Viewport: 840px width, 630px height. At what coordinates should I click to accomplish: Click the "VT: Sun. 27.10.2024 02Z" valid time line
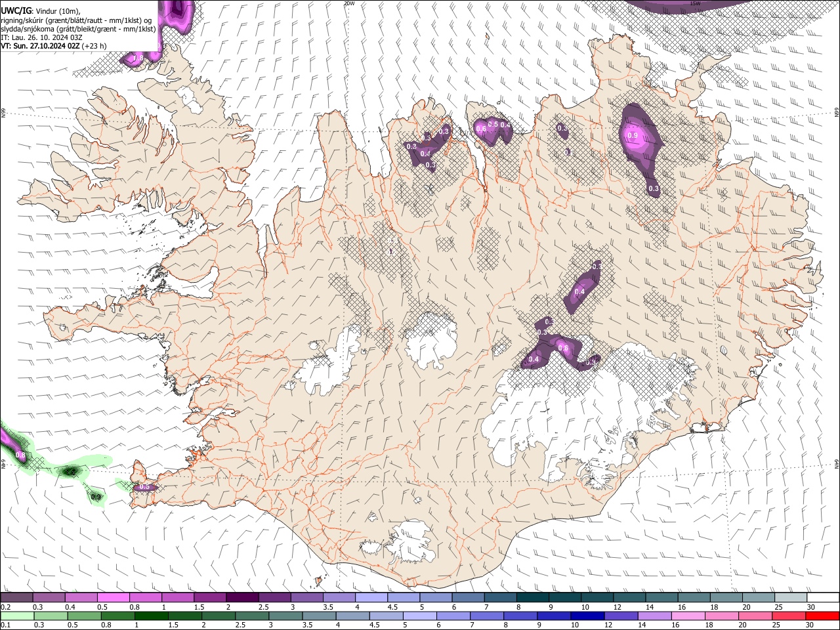click(41, 46)
